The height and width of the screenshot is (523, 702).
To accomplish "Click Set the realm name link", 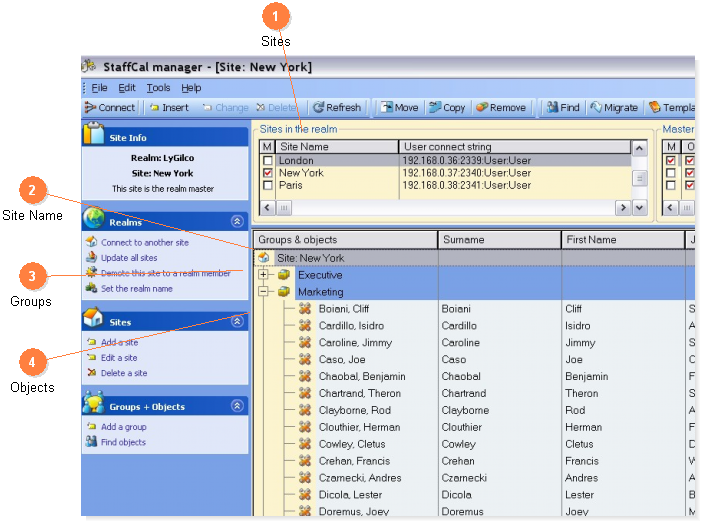I will pos(137,288).
